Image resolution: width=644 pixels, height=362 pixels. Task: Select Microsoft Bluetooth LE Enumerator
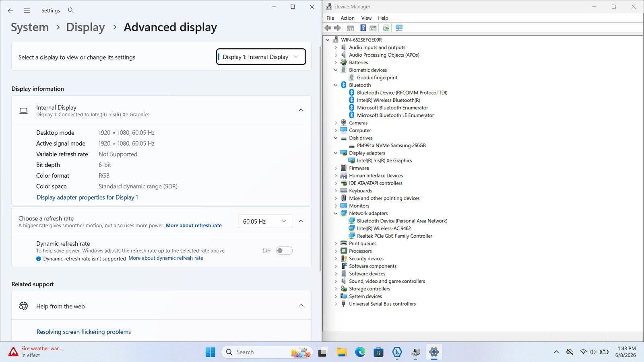point(395,115)
